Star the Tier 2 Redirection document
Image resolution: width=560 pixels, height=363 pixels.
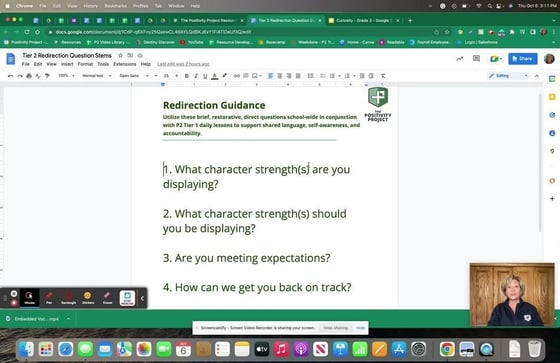pyautogui.click(x=121, y=55)
